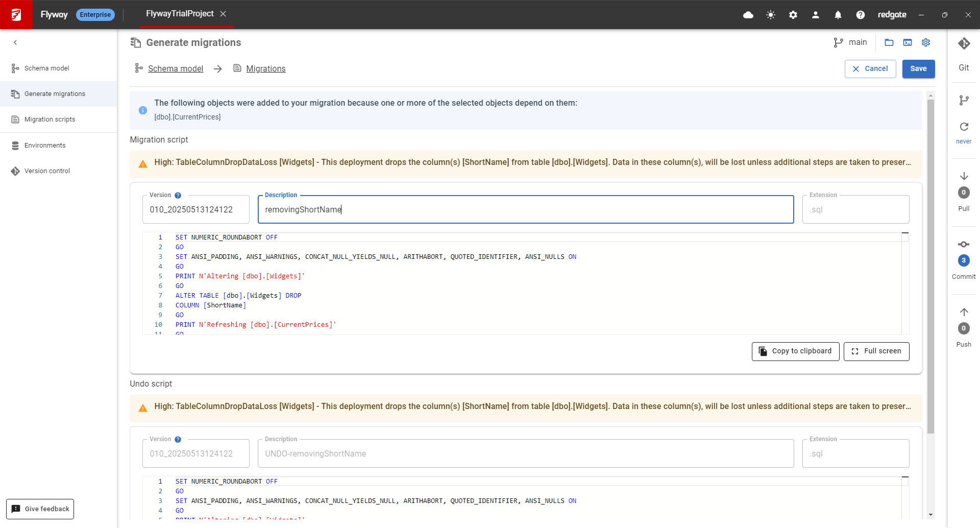Open the notifications bell
The image size is (980, 528).
click(x=838, y=15)
